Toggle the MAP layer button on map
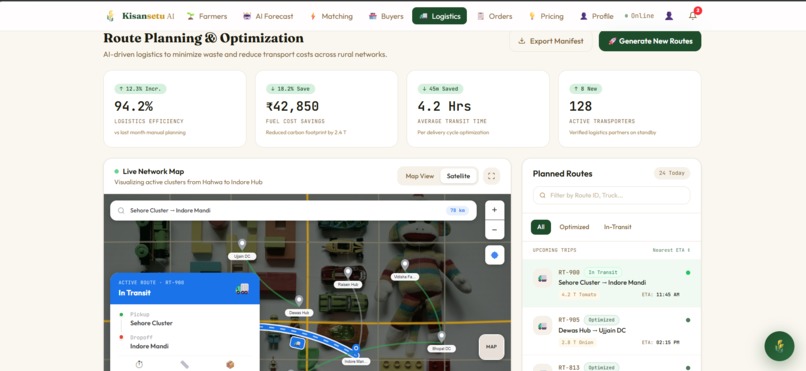This screenshot has width=806, height=371. click(491, 347)
